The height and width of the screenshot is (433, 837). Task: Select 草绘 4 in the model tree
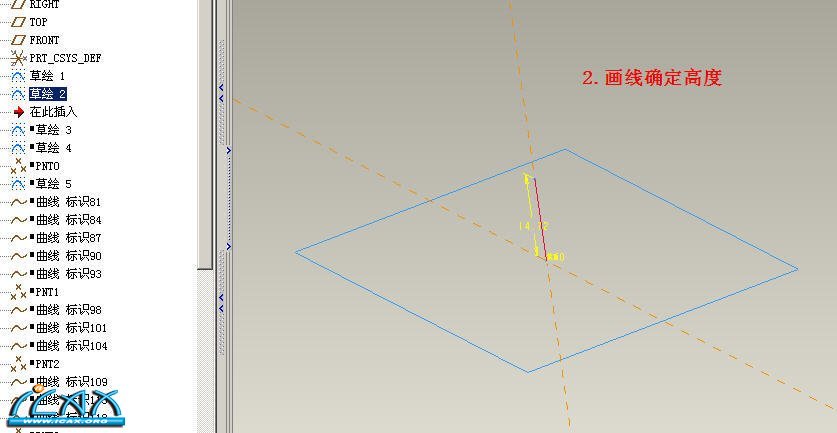click(x=53, y=148)
